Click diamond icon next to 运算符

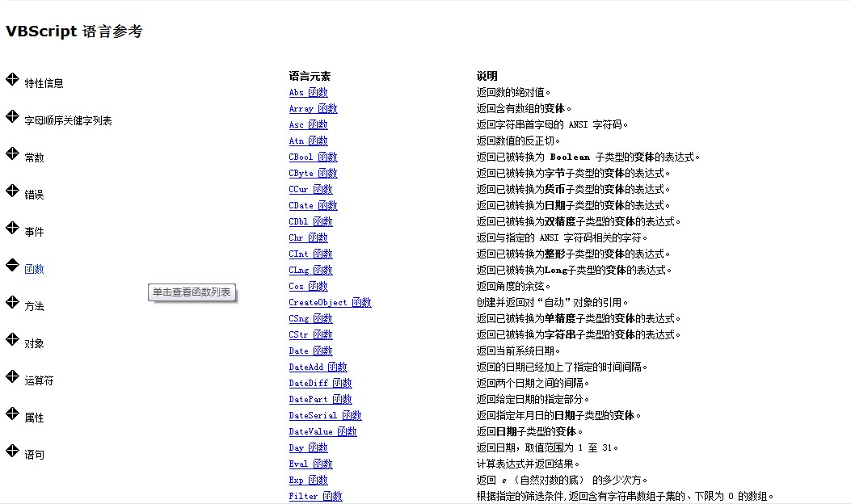tap(12, 376)
